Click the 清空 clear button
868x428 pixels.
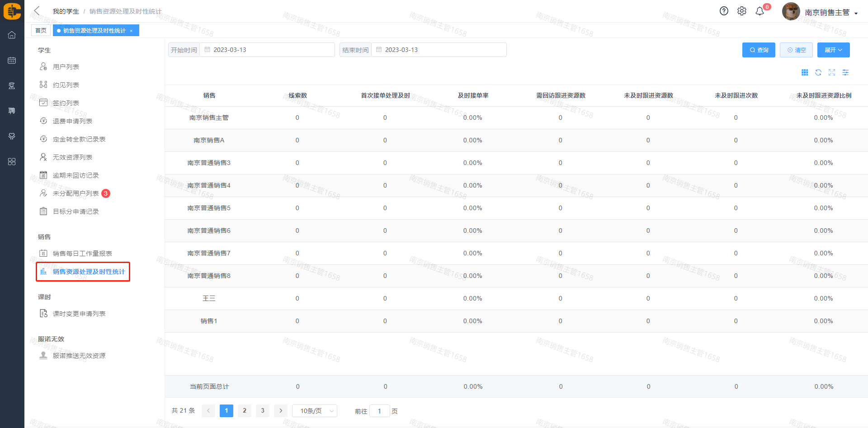click(x=796, y=50)
